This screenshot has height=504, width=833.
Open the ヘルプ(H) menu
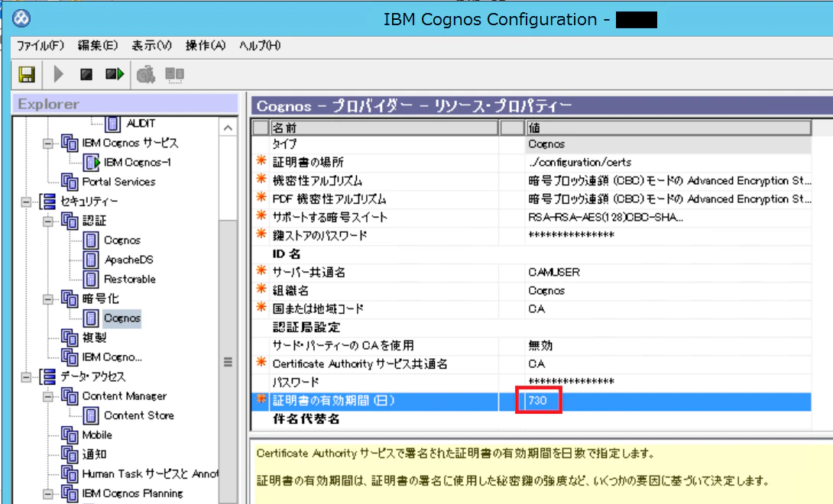(260, 46)
